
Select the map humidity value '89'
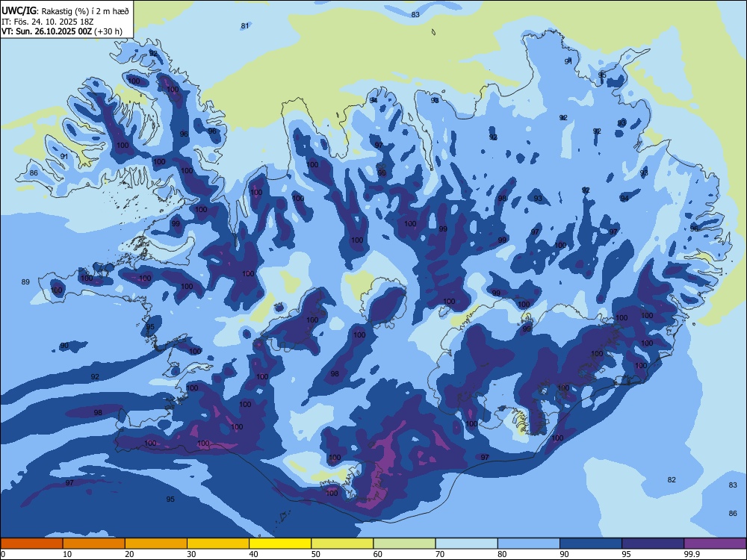(25, 282)
